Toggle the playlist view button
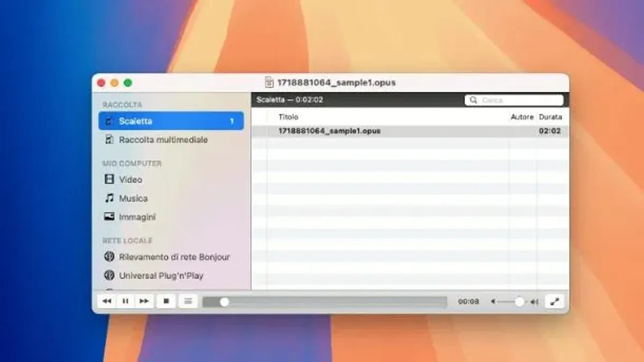 (188, 301)
